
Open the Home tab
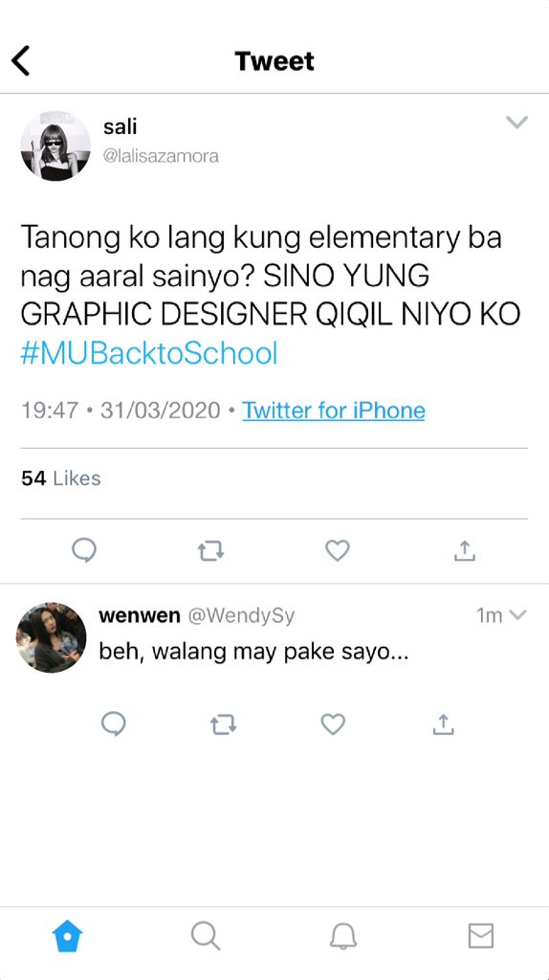tap(68, 937)
